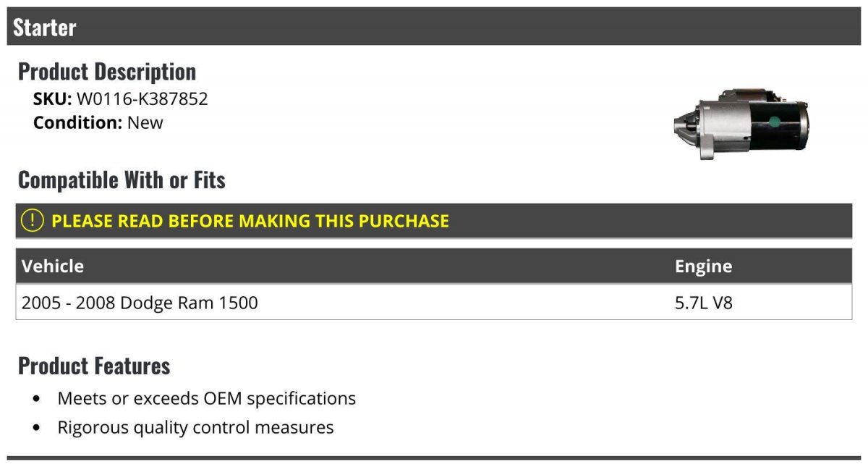
Task: Click the starter motor product image
Action: [x=741, y=124]
